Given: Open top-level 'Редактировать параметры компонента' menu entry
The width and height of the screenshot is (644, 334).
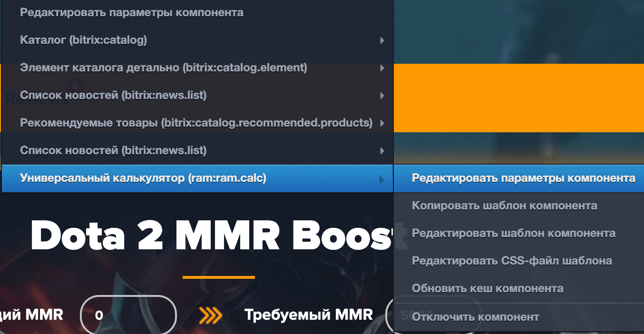Looking at the screenshot, I should 197,13.
